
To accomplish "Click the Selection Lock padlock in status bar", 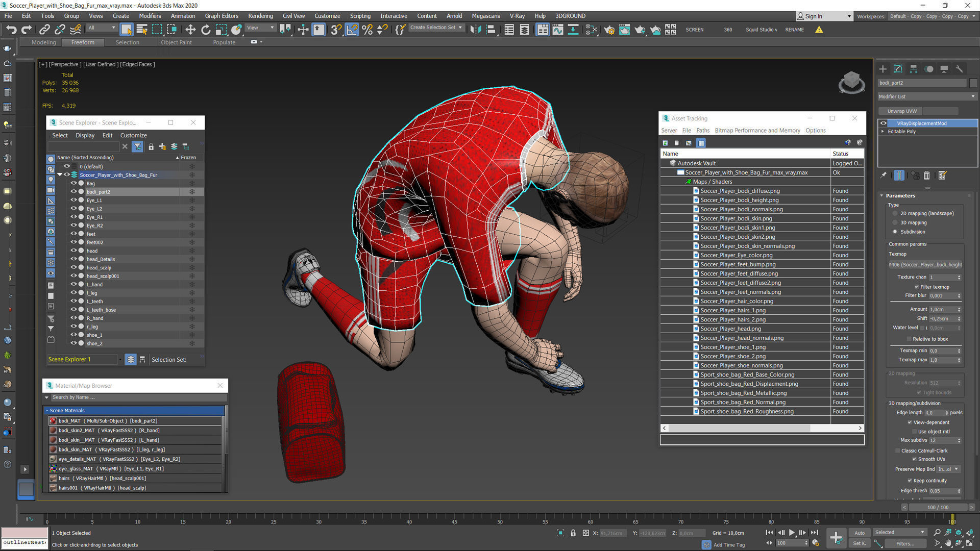I will click(573, 533).
